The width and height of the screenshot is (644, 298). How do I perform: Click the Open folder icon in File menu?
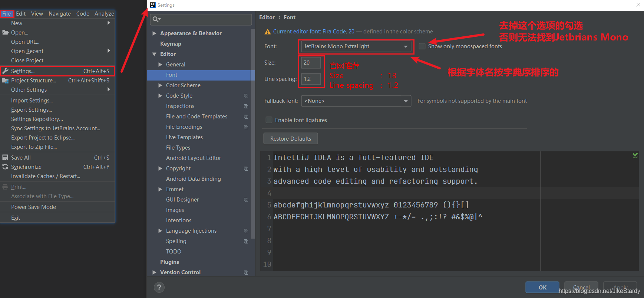tap(5, 32)
